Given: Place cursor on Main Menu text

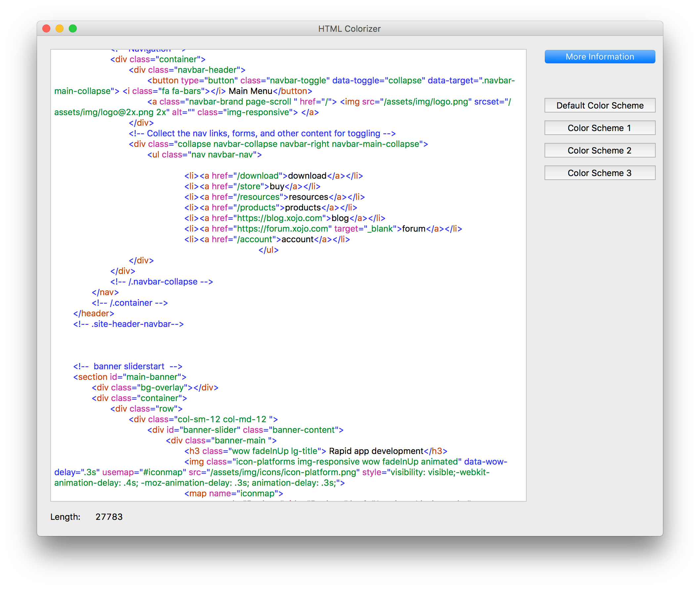Looking at the screenshot, I should (250, 91).
